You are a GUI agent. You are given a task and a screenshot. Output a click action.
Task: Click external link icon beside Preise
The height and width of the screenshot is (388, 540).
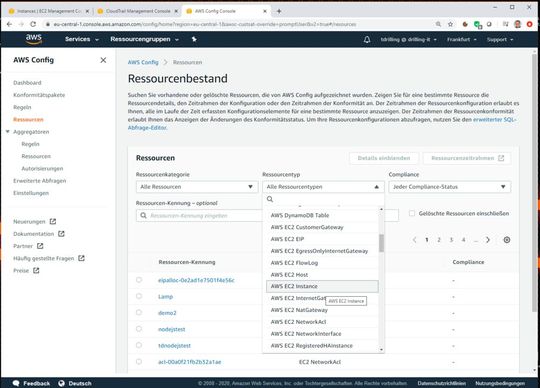[36, 271]
